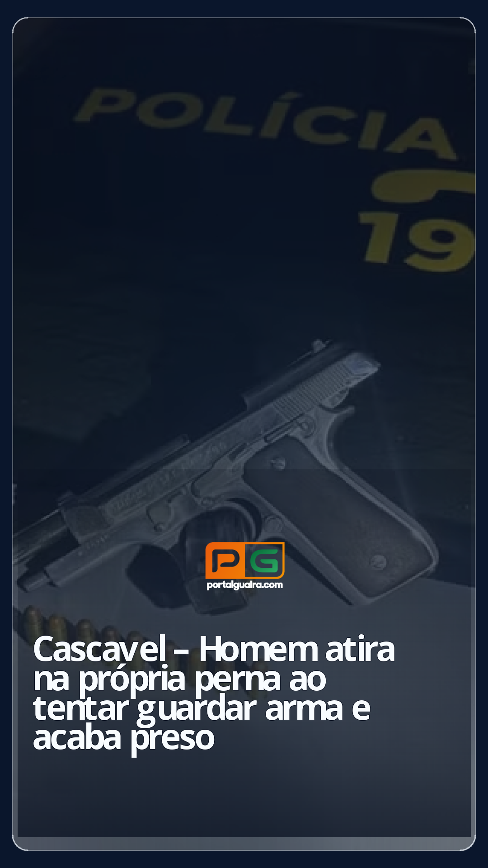Screen dimensions: 488x868
Task: Click the POLÍCIA lettering in the background
Action: click(x=267, y=123)
